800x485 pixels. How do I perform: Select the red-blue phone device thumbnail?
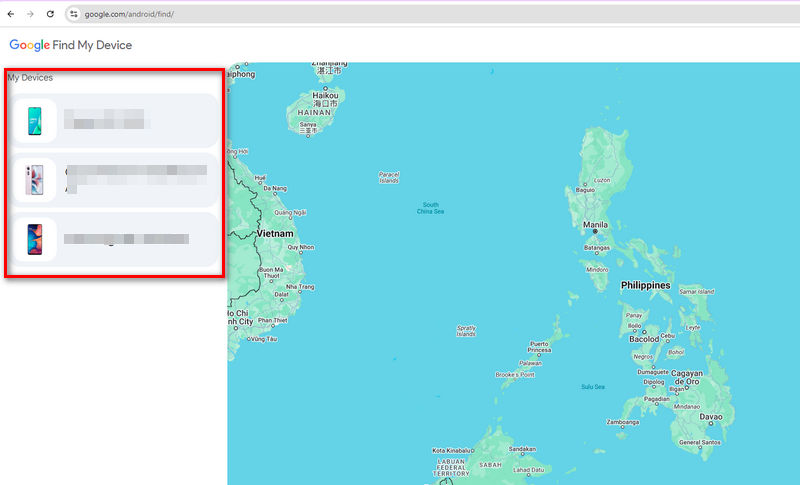pyautogui.click(x=35, y=239)
